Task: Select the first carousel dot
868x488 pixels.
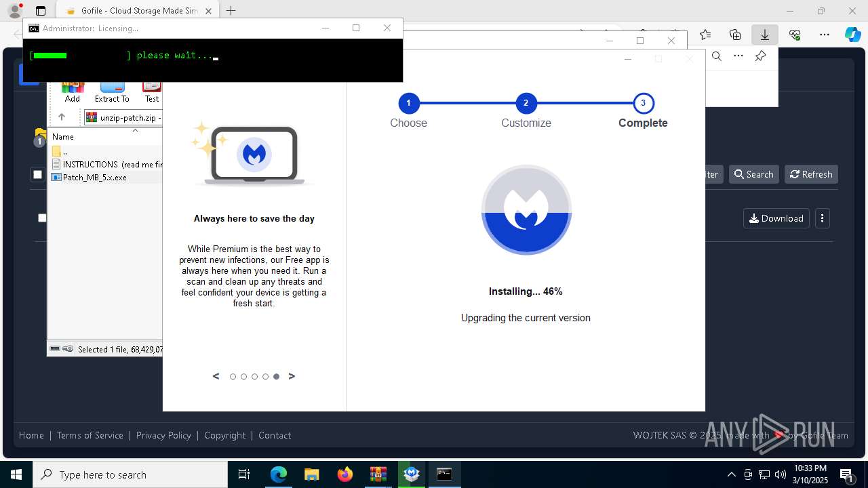Action: 233,377
